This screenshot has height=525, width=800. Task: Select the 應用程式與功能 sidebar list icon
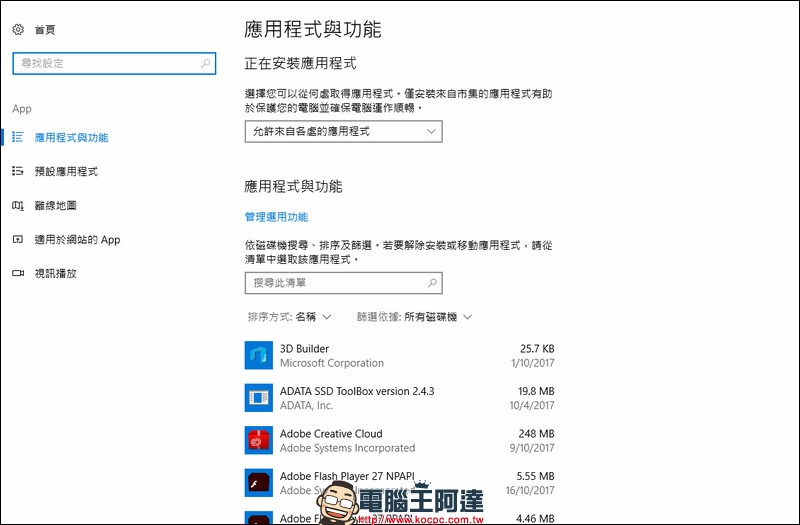click(x=18, y=137)
